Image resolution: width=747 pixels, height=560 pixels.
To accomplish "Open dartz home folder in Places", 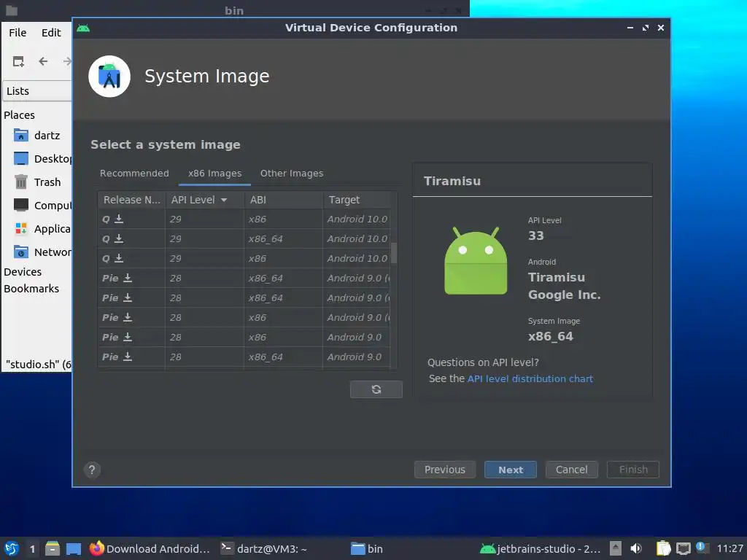I will click(x=37, y=135).
